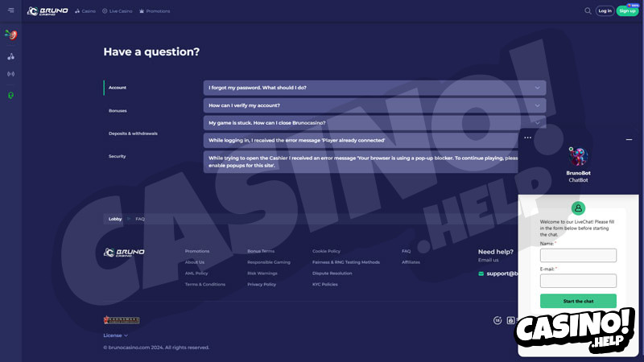Open the Responsible Gaming footer link
This screenshot has height=362, width=644.
pyautogui.click(x=269, y=262)
